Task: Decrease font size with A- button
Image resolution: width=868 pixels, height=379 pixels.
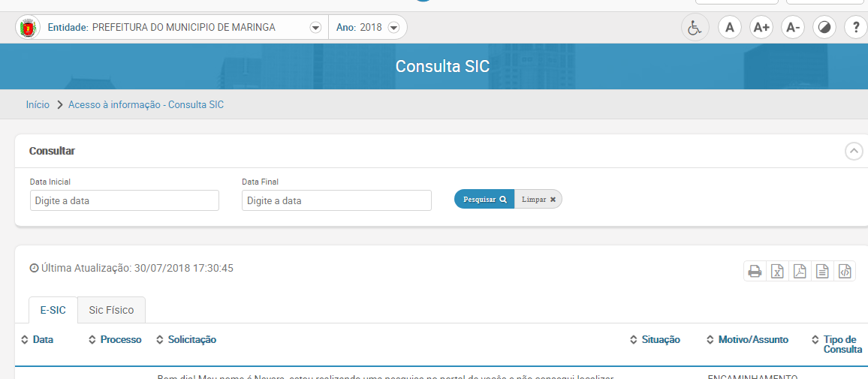Action: tap(793, 27)
